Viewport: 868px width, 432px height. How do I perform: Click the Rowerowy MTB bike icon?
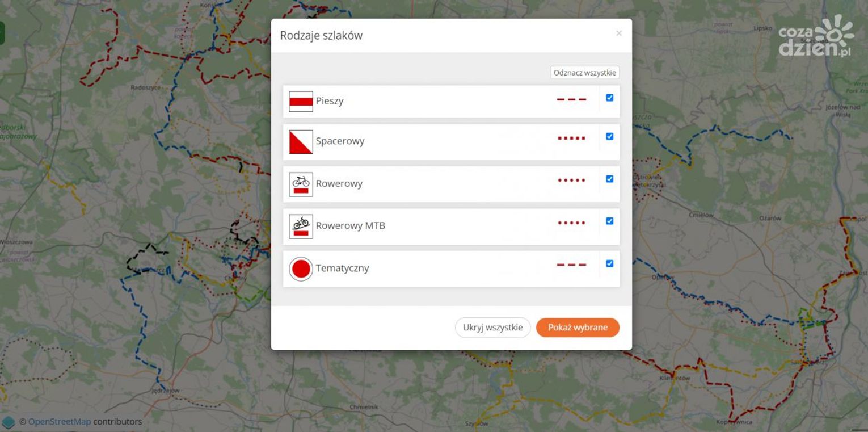[301, 227]
